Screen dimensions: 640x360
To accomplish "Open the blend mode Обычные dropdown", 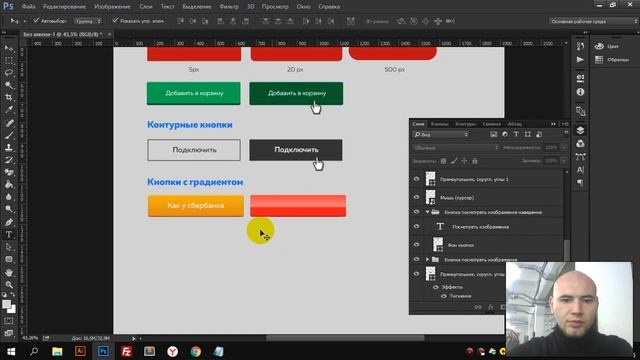I will (x=456, y=148).
